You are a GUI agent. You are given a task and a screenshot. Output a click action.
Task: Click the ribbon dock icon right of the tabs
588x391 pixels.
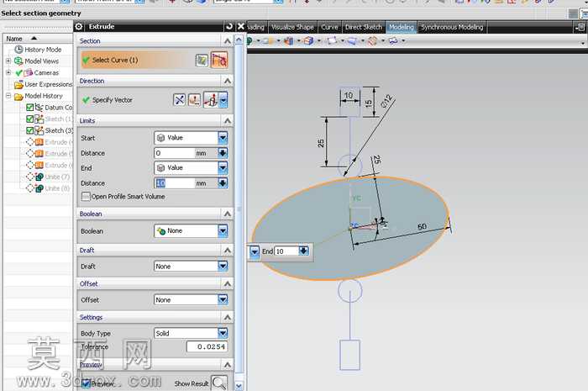click(580, 27)
